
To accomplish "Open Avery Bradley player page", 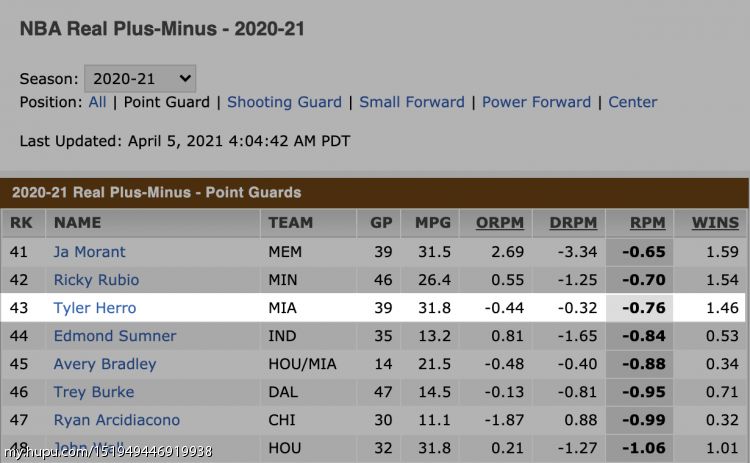I will 105,364.
